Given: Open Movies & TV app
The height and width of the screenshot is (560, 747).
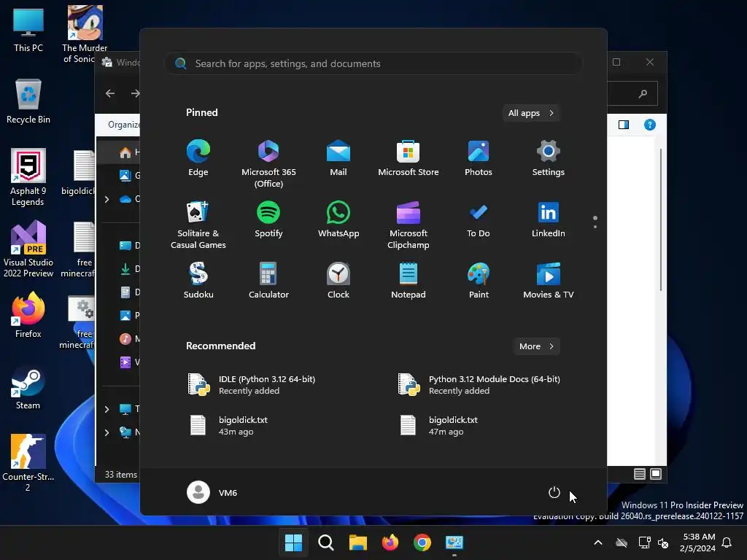Looking at the screenshot, I should point(549,281).
